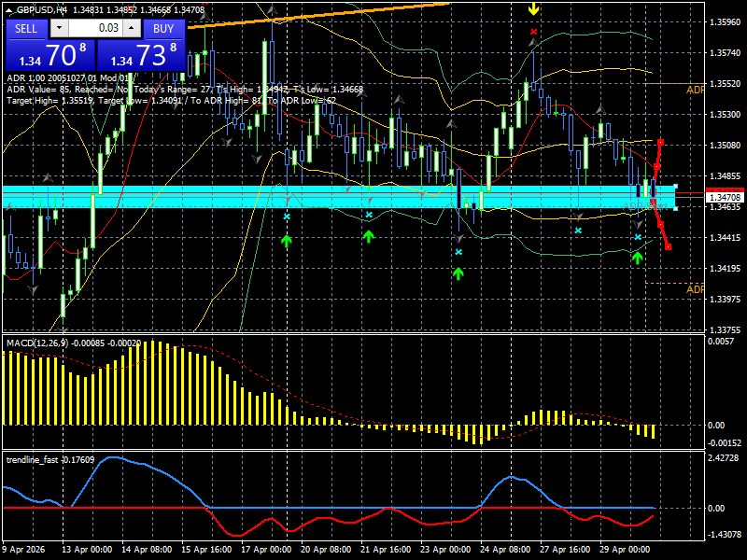This screenshot has width=747, height=560.
Task: Click the 1.33975 price axis label
Action: click(726, 299)
